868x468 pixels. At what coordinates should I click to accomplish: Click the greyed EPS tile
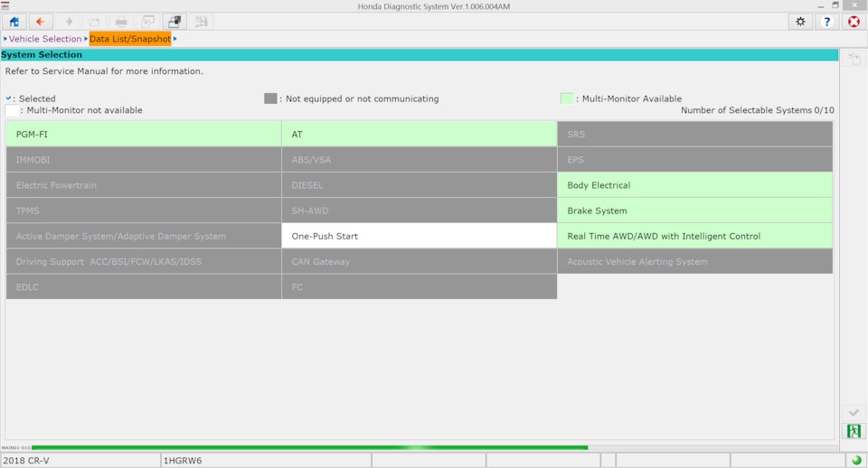(x=694, y=160)
